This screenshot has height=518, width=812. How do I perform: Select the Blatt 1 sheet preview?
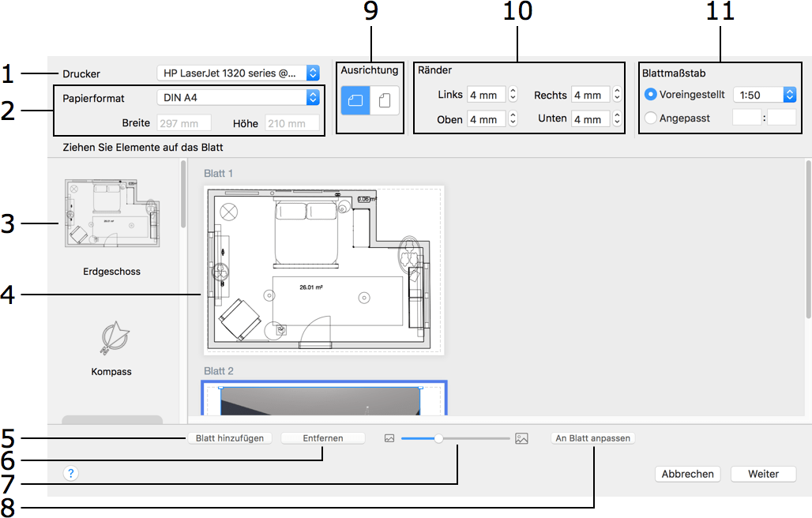pyautogui.click(x=324, y=270)
